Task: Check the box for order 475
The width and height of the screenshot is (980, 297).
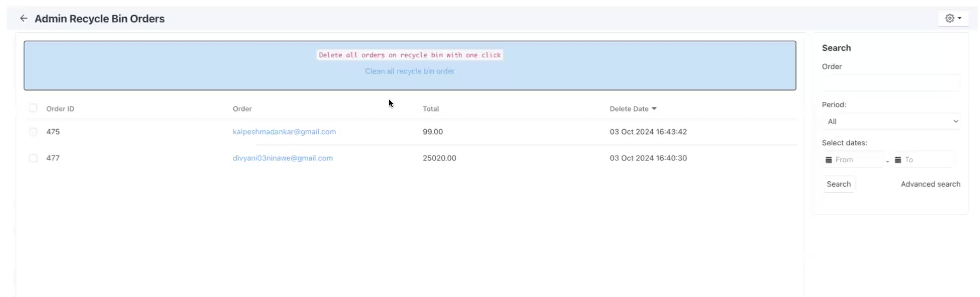Action: point(33,132)
